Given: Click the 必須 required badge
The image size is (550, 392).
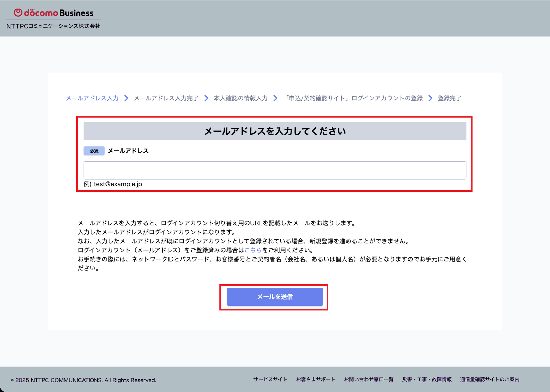Looking at the screenshot, I should 94,151.
